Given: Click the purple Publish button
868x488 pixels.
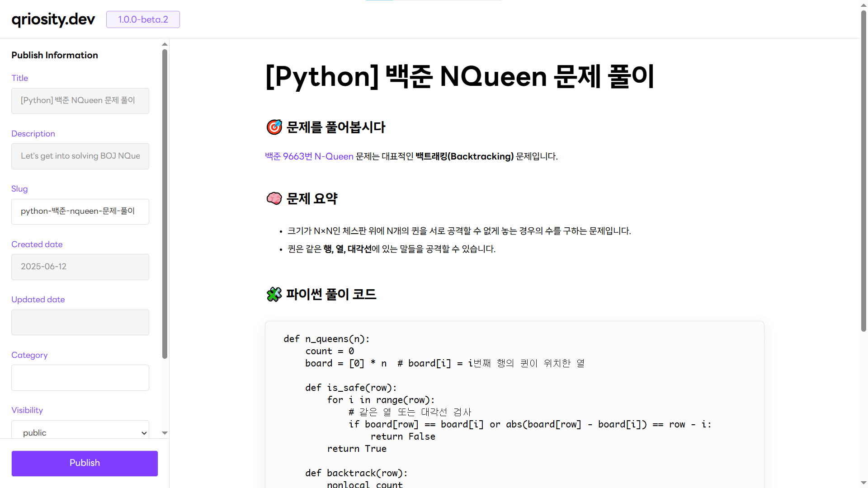Looking at the screenshot, I should 85,463.
